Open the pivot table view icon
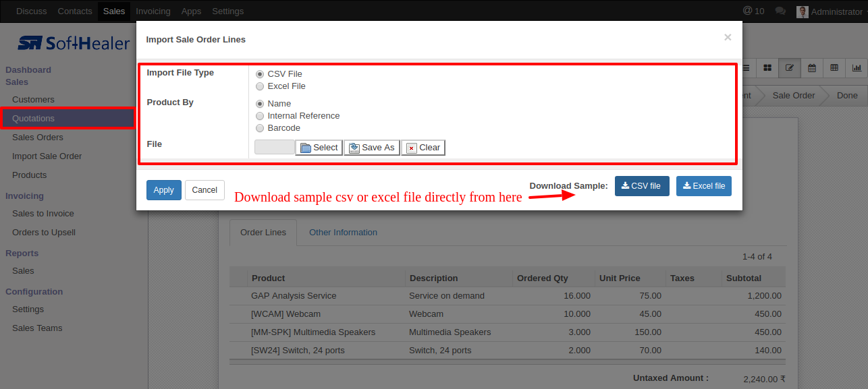Screen dimensions: 868x389 click(x=834, y=67)
